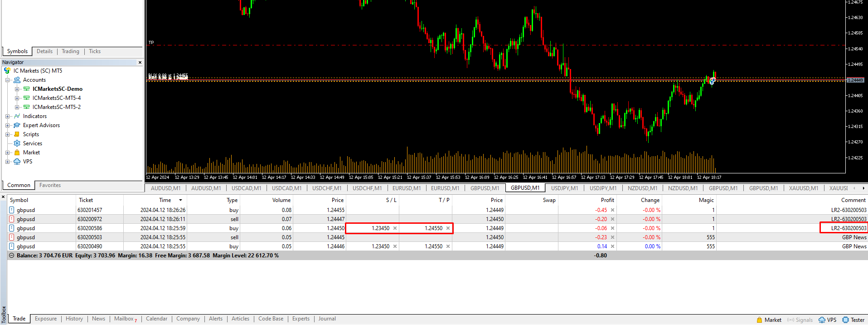Image resolution: width=868 pixels, height=325 pixels.
Task: Close the Toolbox panel
Action: tap(3, 197)
